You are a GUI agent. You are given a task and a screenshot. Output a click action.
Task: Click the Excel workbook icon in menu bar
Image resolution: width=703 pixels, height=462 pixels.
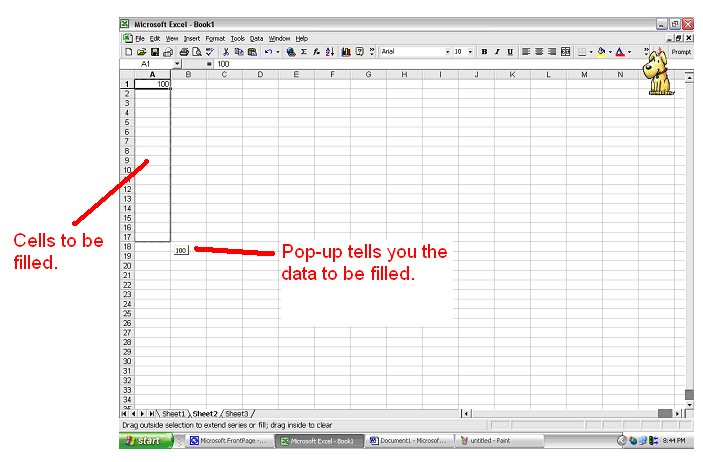click(x=127, y=38)
